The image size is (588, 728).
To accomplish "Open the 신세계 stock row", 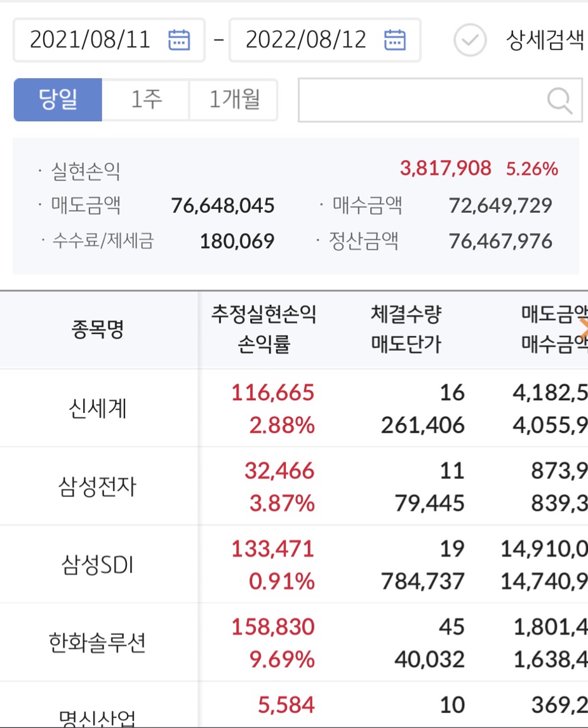I will [98, 408].
